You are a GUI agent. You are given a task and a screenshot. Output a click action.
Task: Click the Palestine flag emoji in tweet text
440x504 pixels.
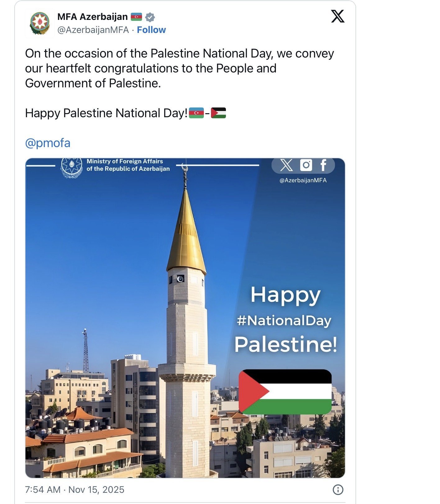click(x=218, y=113)
